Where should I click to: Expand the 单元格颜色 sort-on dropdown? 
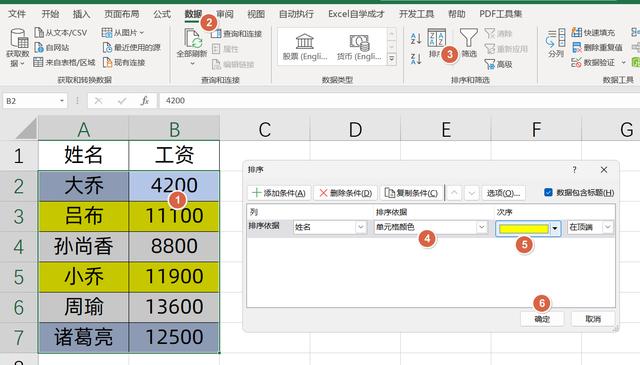tap(482, 227)
